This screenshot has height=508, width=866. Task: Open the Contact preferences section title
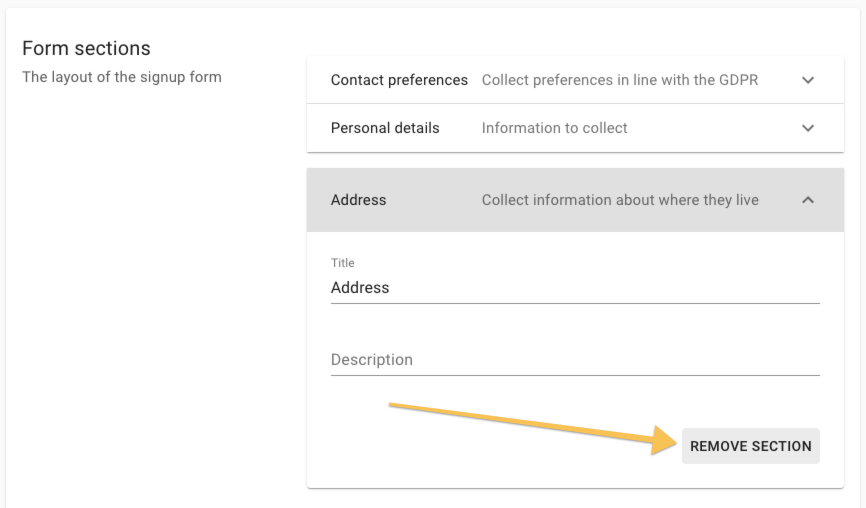coord(399,80)
